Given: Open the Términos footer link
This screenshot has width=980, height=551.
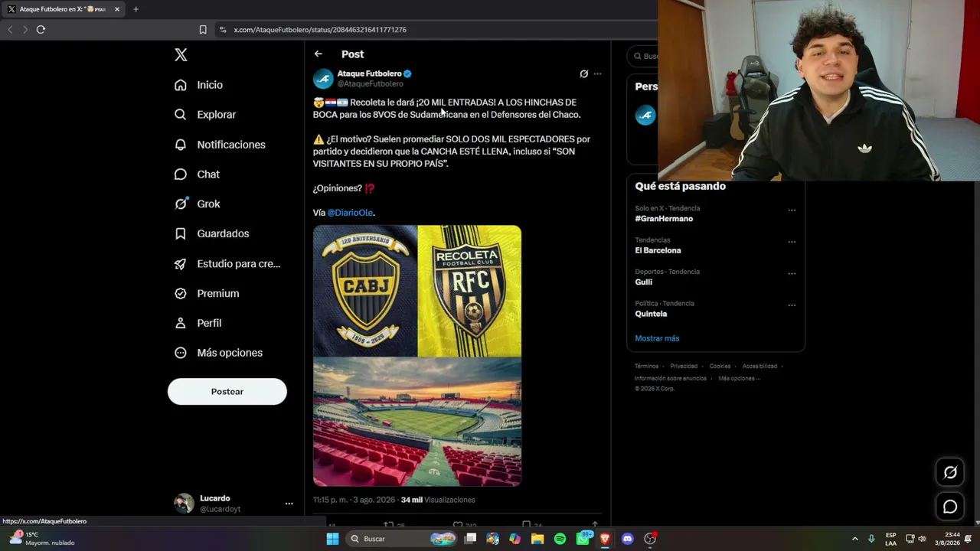Looking at the screenshot, I should tap(646, 367).
